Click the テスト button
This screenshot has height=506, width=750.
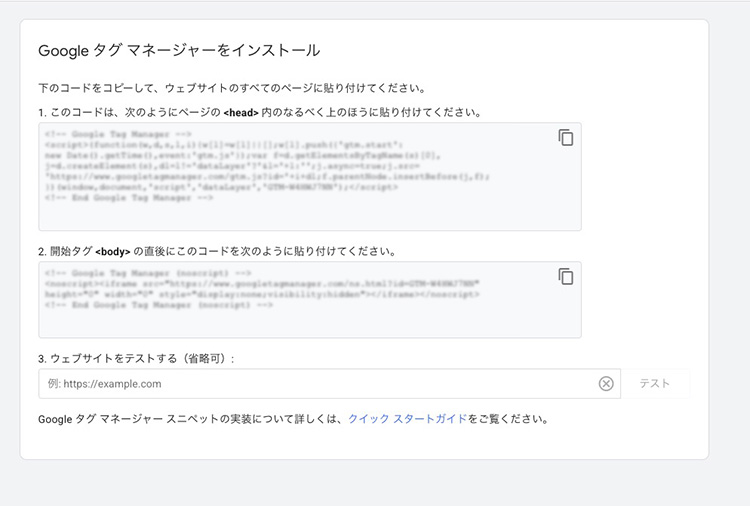coord(655,383)
